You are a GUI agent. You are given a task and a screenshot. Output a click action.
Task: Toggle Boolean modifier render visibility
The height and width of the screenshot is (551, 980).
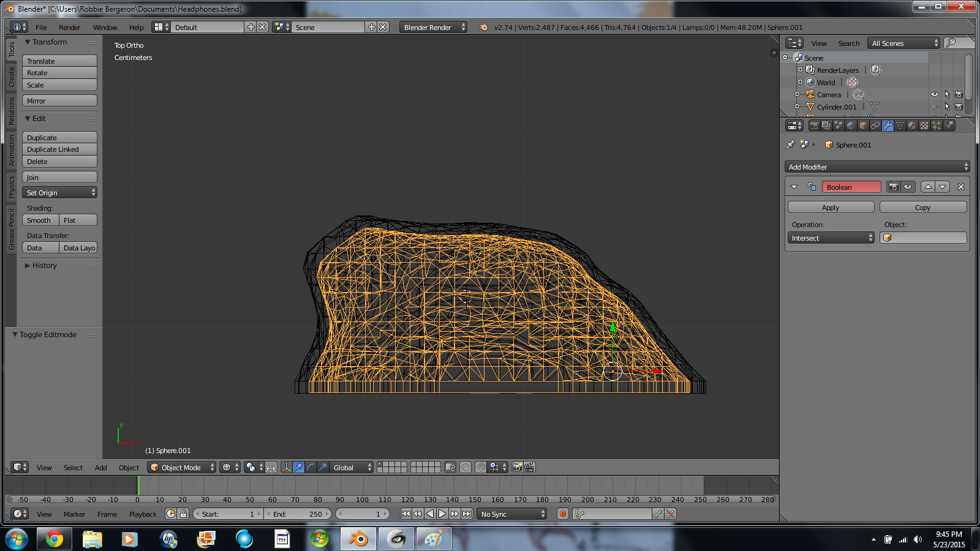click(x=894, y=187)
